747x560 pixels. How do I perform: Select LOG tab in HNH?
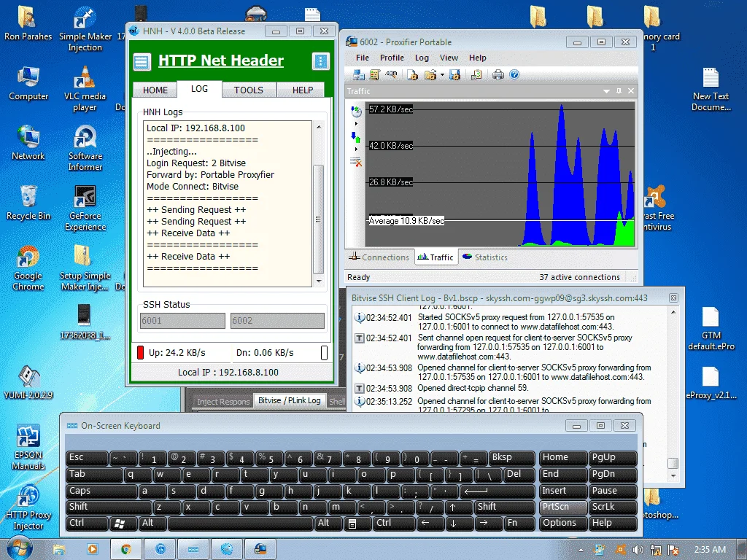click(199, 88)
